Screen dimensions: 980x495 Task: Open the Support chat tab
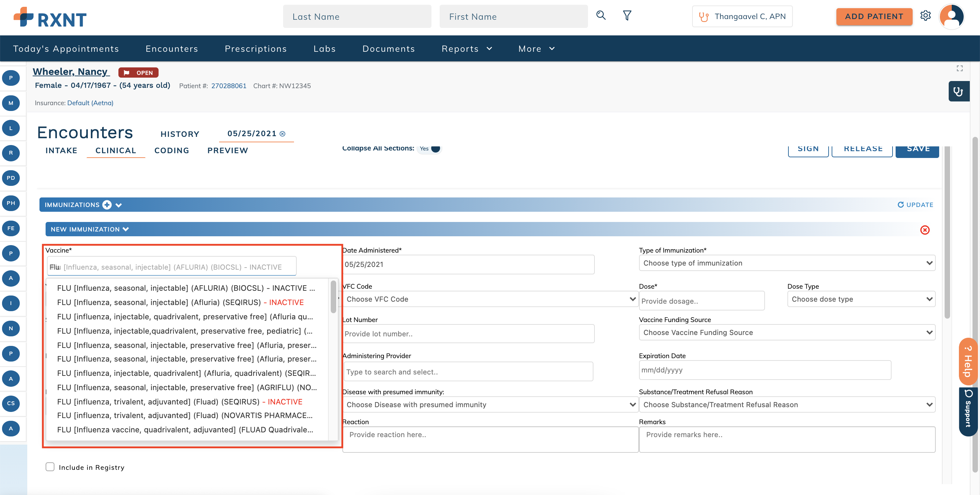coord(968,411)
